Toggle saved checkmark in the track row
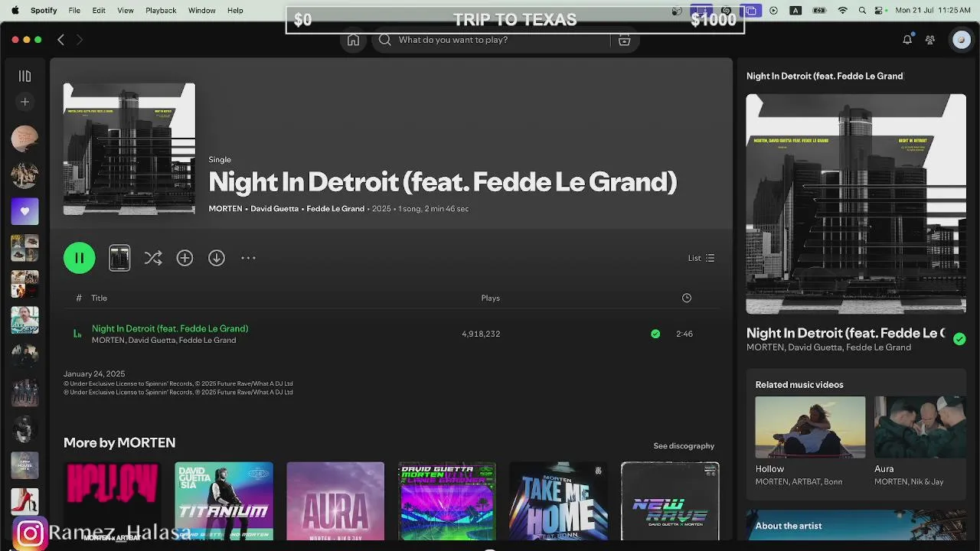The width and height of the screenshot is (980, 551). 655,334
